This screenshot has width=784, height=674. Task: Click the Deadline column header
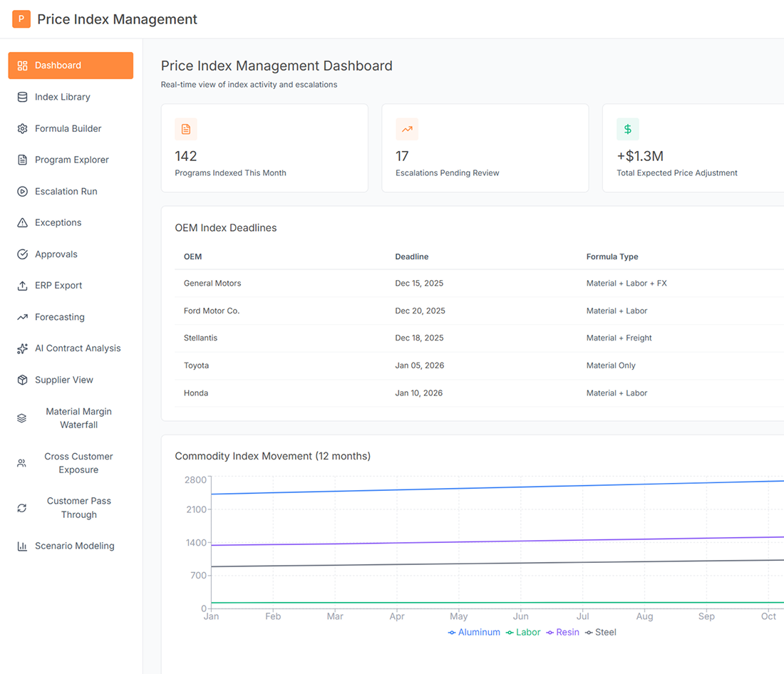point(411,256)
